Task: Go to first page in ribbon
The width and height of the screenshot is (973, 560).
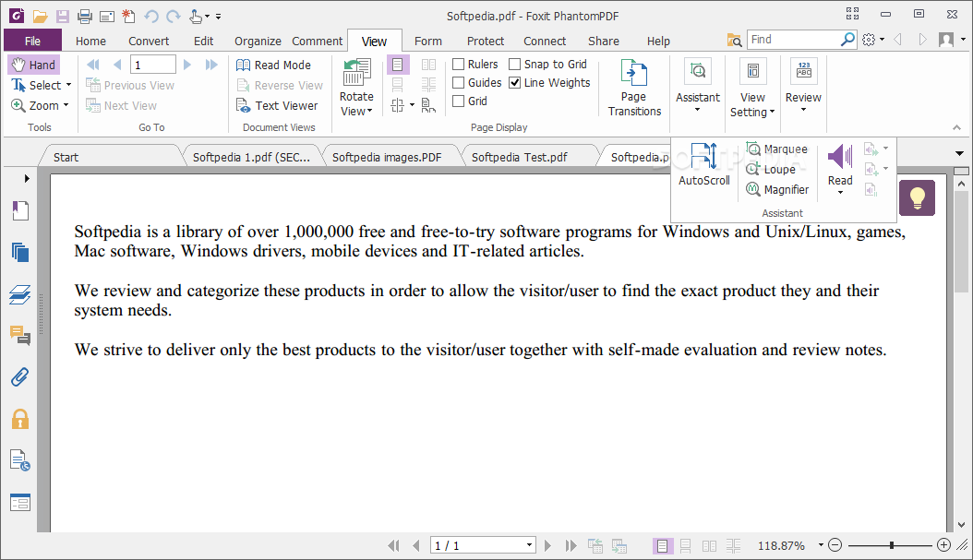Action: tap(93, 65)
